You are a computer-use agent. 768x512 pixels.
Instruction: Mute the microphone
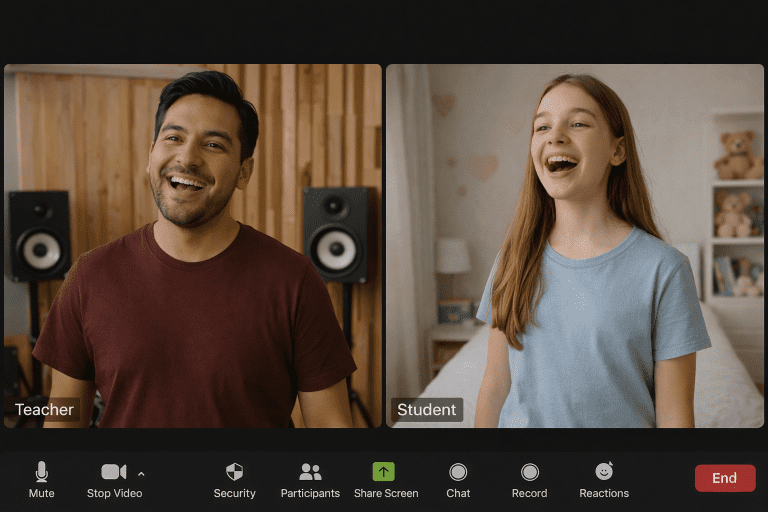pyautogui.click(x=41, y=472)
